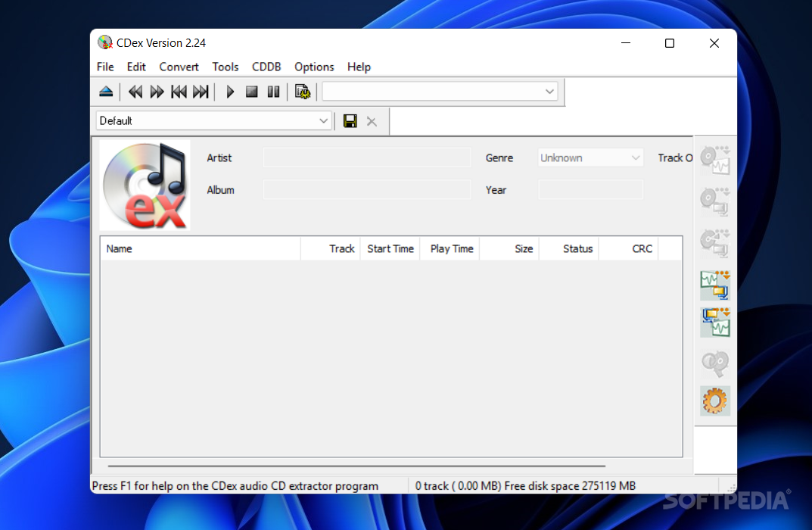Click the Play button in toolbar
Viewport: 812px width, 530px height.
230,92
